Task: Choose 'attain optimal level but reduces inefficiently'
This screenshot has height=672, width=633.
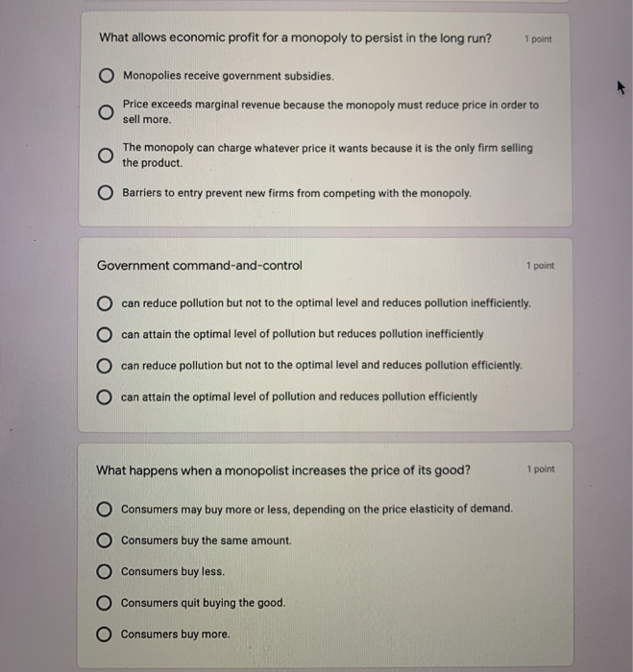Action: [104, 334]
